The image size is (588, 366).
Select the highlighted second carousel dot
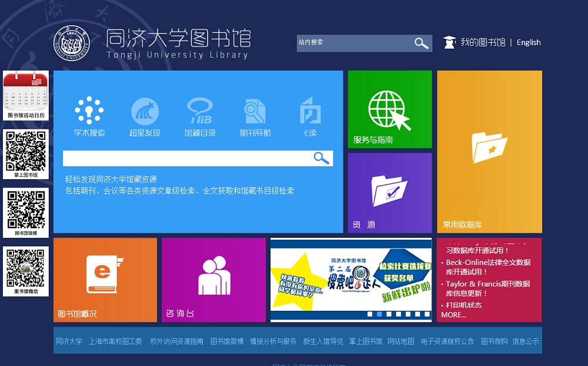(x=379, y=314)
